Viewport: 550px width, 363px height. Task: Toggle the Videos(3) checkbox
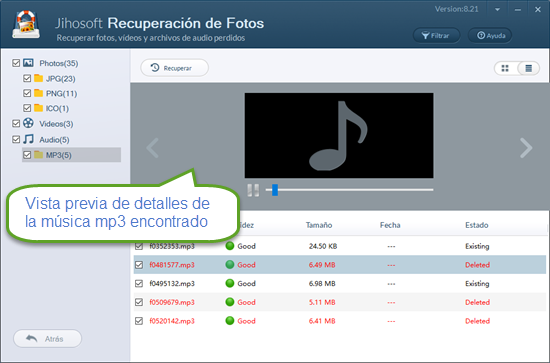(16, 123)
